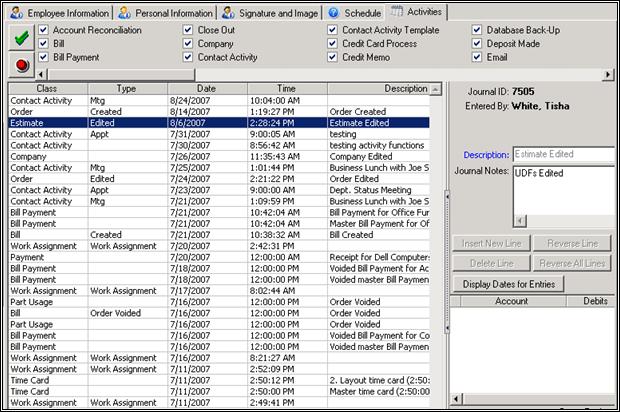Click left arrow of checkbox list scrollbar
This screenshot has width=620, height=412.
tap(41, 74)
